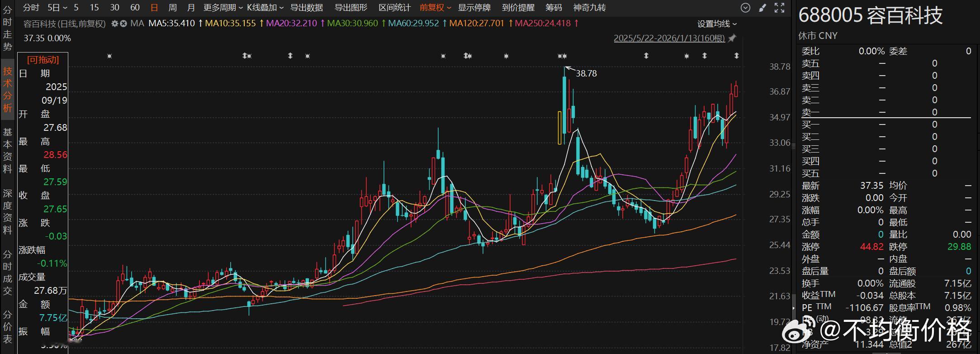Click the 买一 bid row label
This screenshot has width=980, height=354.
click(x=810, y=124)
